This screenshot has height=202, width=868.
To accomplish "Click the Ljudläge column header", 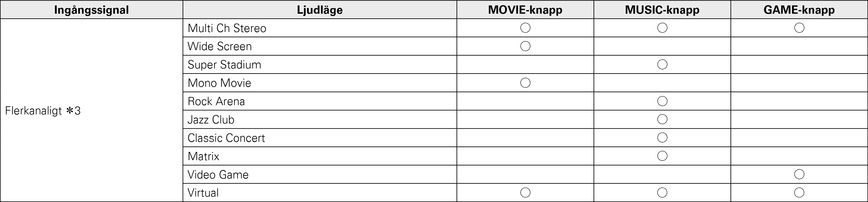I will click(319, 10).
